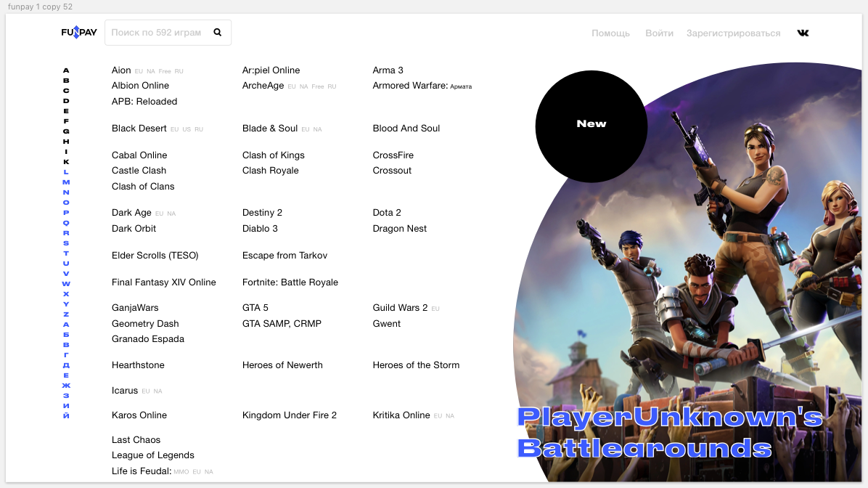Click the Зарегистрироваться link
This screenshot has height=488, width=868.
pyautogui.click(x=733, y=33)
